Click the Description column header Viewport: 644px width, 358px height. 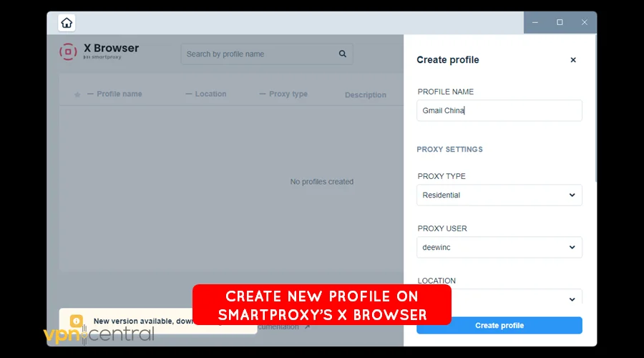[x=366, y=95]
